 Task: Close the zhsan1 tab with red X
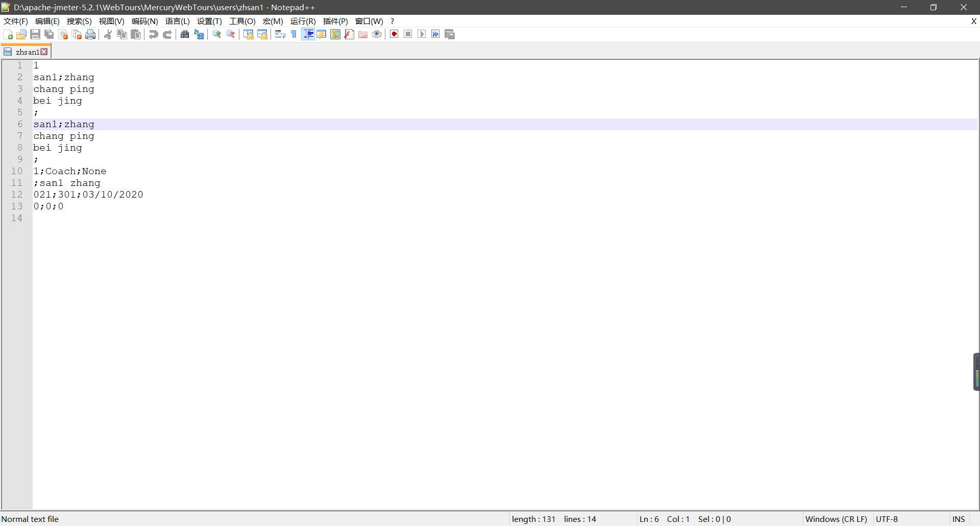pos(44,52)
